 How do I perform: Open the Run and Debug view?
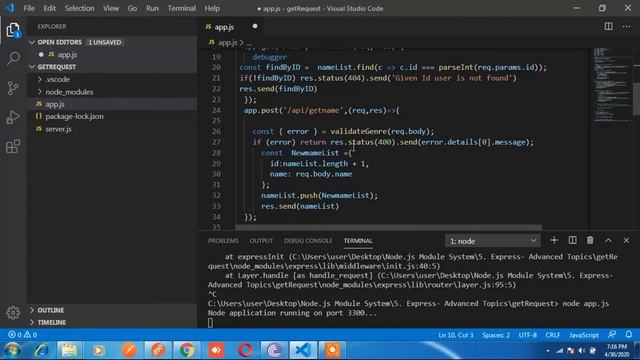(x=13, y=117)
